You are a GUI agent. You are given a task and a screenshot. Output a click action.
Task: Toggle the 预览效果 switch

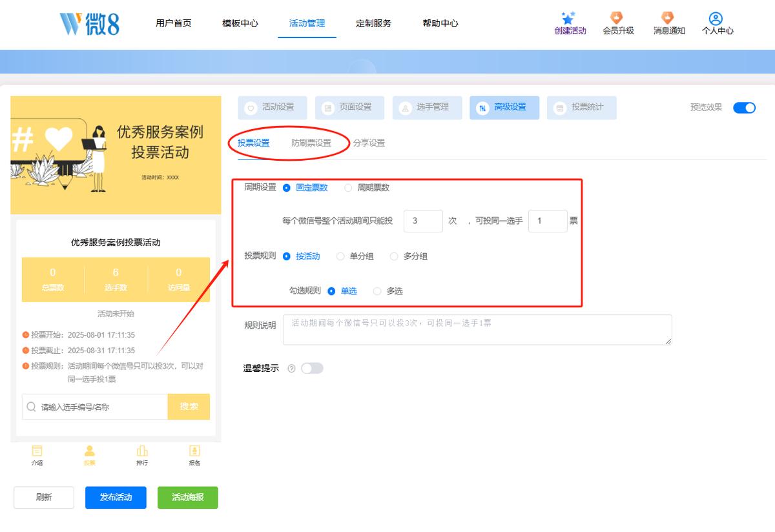pos(744,108)
